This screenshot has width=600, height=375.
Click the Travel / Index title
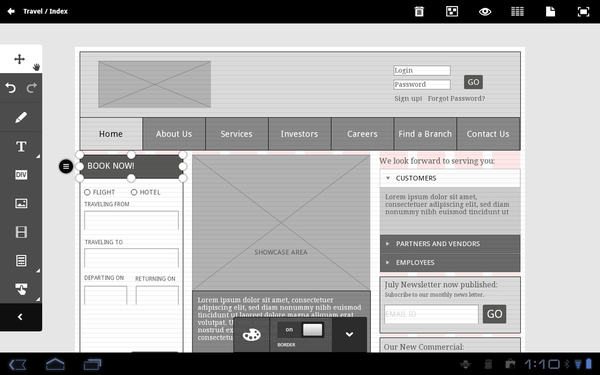click(45, 11)
